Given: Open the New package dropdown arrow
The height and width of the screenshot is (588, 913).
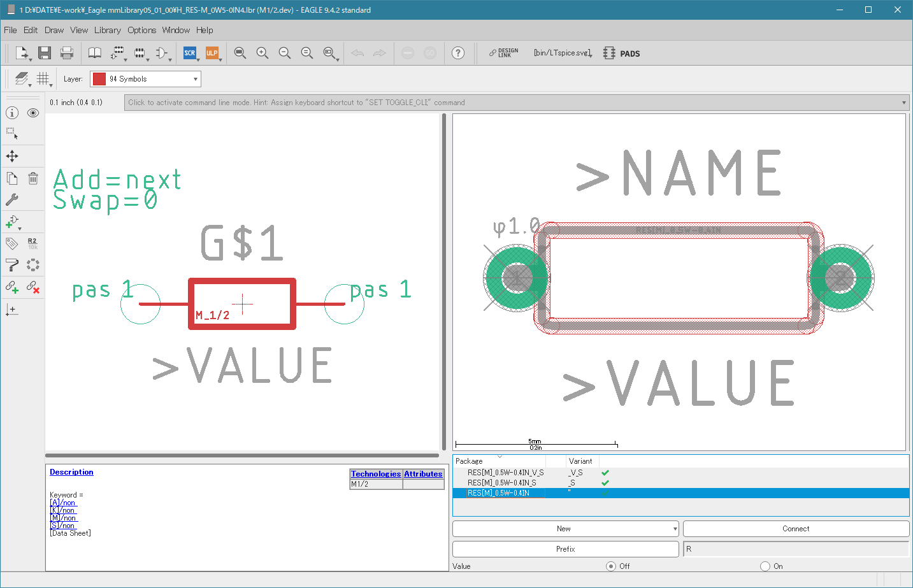Looking at the screenshot, I should (x=675, y=529).
